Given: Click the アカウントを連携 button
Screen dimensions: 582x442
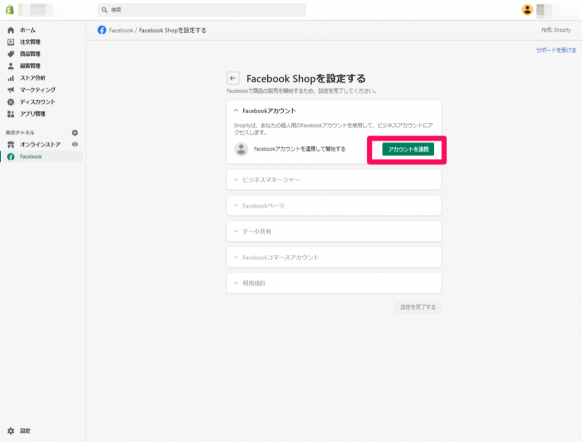Looking at the screenshot, I should point(408,149).
